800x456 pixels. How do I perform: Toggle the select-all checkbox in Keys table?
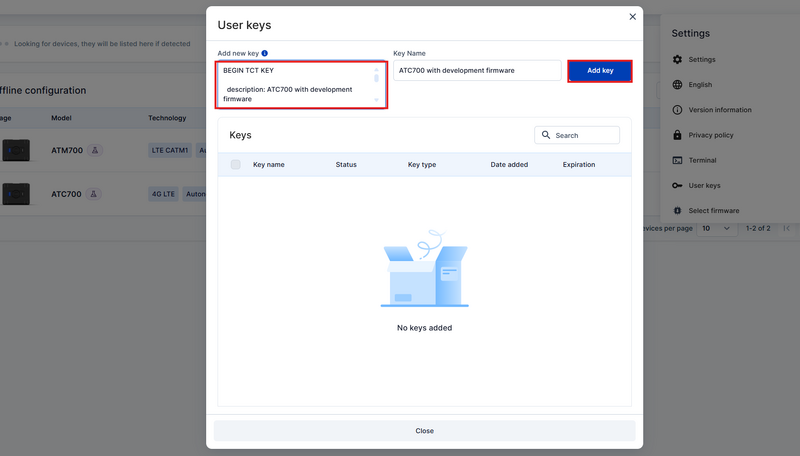pos(236,164)
